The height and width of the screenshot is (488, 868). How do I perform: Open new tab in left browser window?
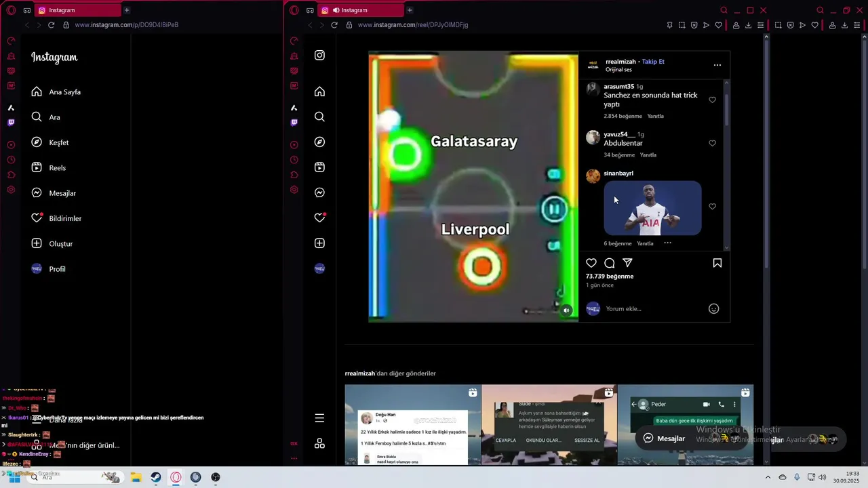(x=126, y=10)
